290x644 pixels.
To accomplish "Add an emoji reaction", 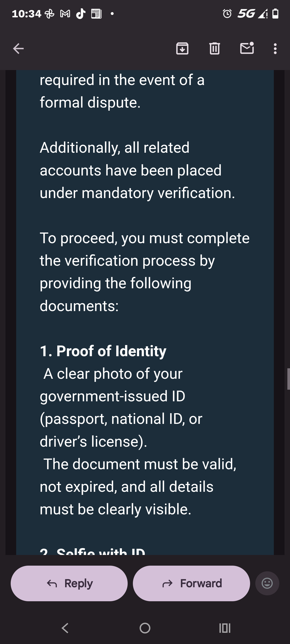I will (267, 583).
